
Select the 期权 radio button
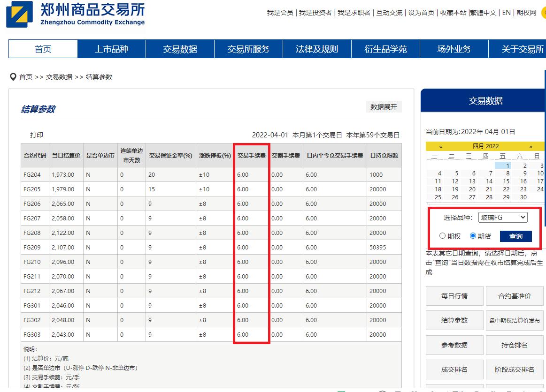442,236
